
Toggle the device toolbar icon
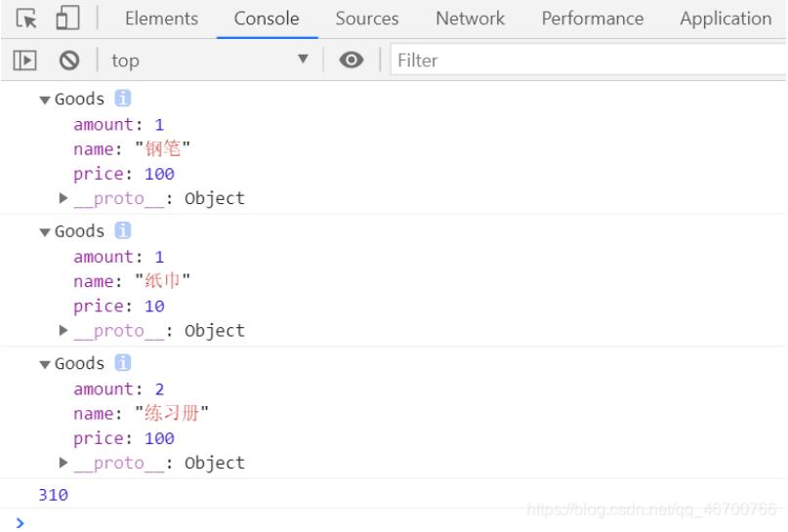coord(67,19)
